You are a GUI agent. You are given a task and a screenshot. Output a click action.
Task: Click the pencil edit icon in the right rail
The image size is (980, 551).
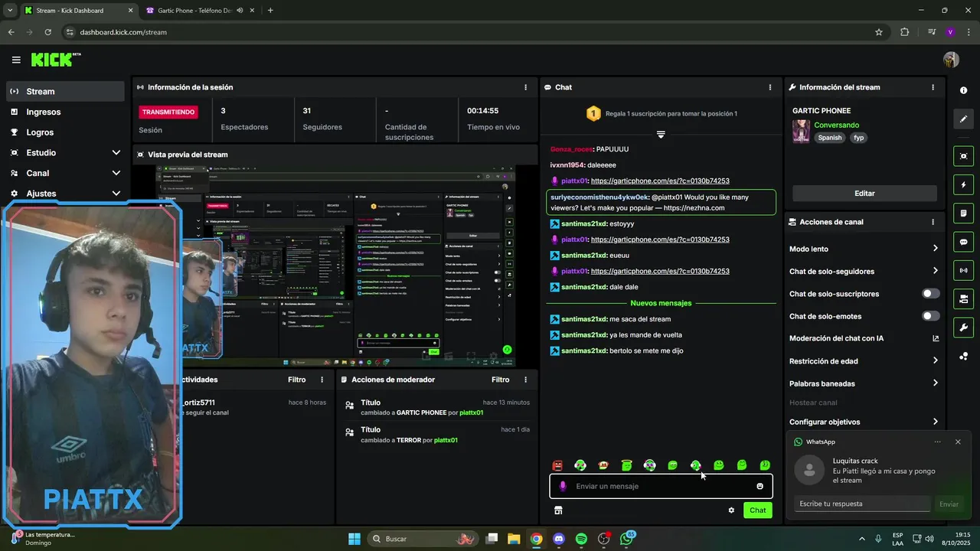pos(963,119)
